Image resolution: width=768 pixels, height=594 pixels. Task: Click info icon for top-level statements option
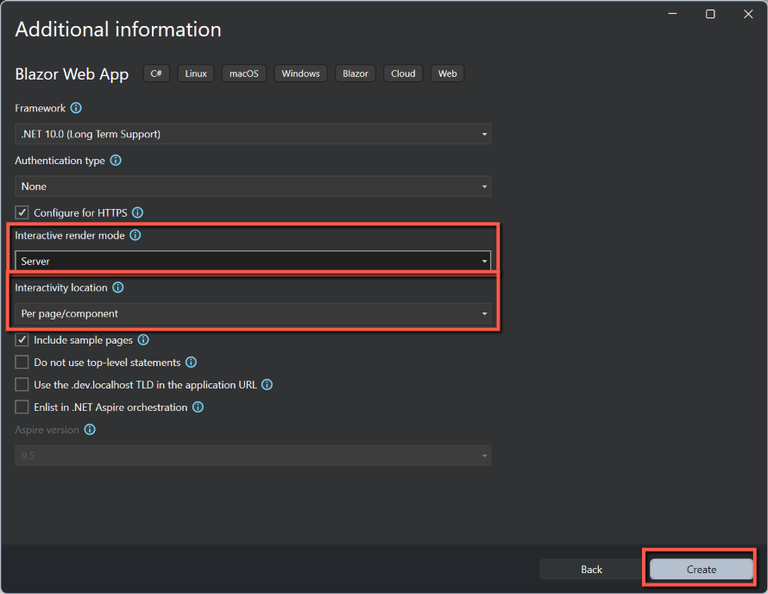click(x=191, y=363)
